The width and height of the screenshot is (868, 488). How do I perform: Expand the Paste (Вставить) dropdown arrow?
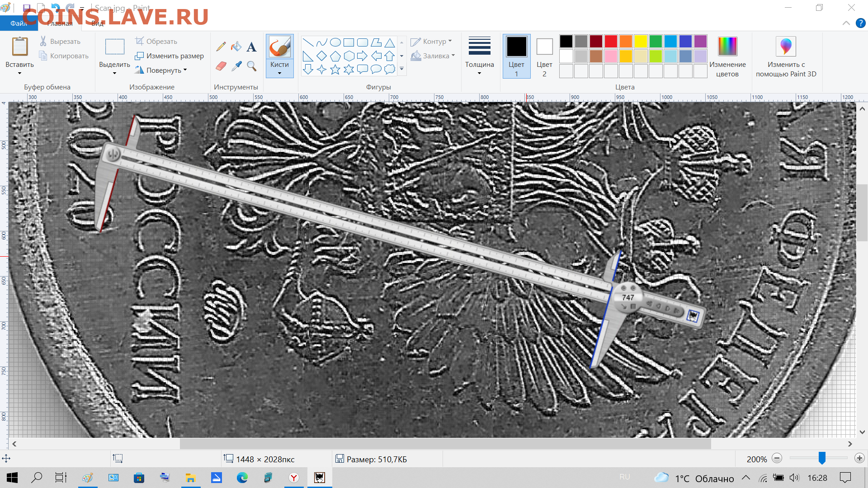point(19,73)
